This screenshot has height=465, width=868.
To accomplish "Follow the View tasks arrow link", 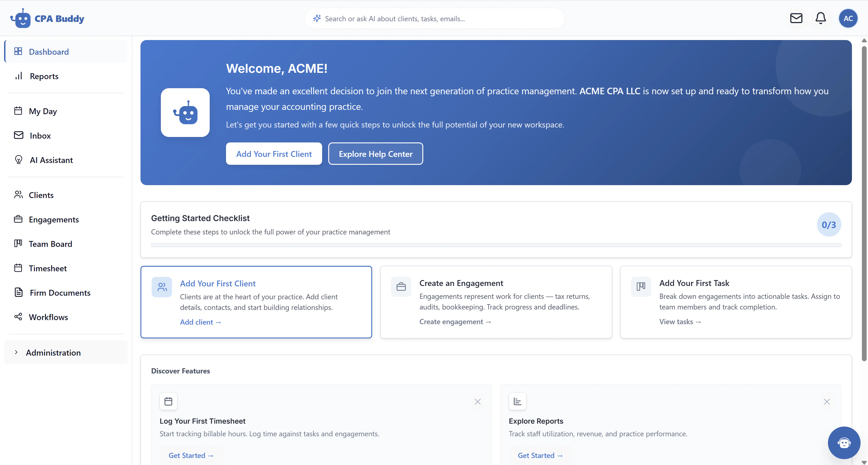I will [x=680, y=321].
